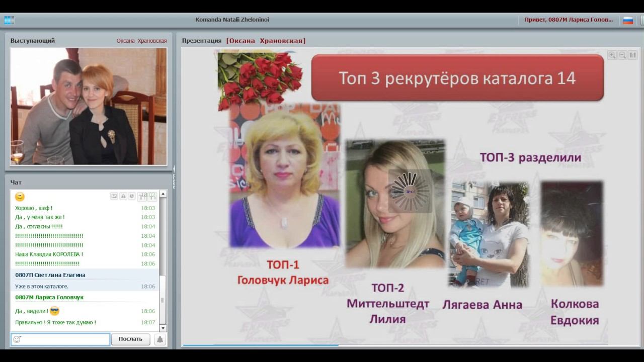This screenshot has width=644, height=362.
Task: Click the first chat toolbar icon
Action: pos(114,196)
